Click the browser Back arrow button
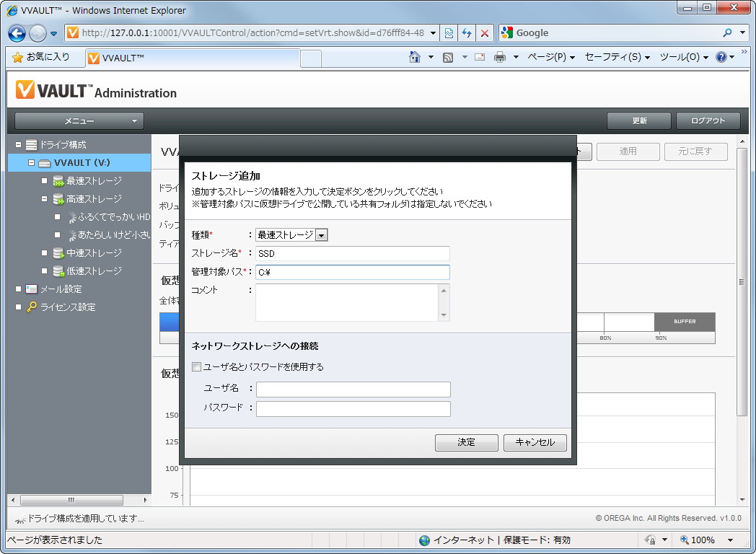 (x=17, y=33)
